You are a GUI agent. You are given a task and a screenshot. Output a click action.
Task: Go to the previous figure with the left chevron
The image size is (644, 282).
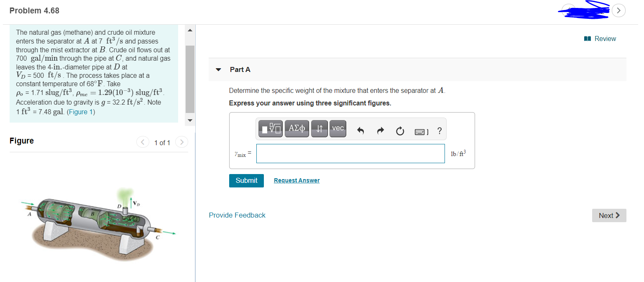(143, 142)
